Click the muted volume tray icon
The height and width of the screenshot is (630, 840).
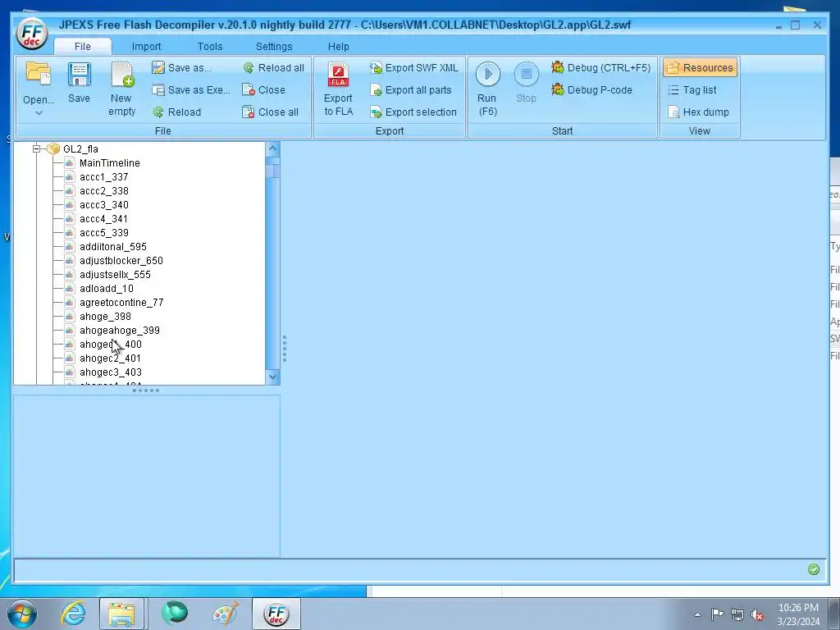pos(757,615)
